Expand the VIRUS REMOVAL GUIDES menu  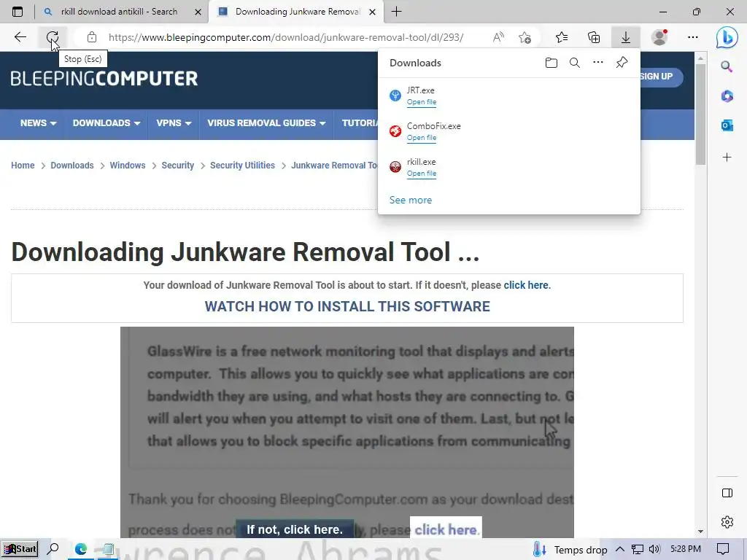click(x=266, y=122)
